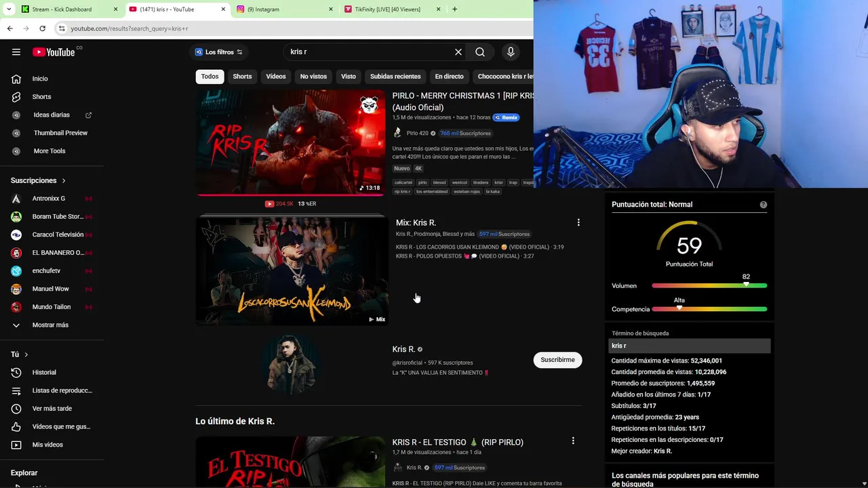Image resolution: width=868 pixels, height=488 pixels.
Task: Open Pirlo 420 channel link
Action: point(417,134)
